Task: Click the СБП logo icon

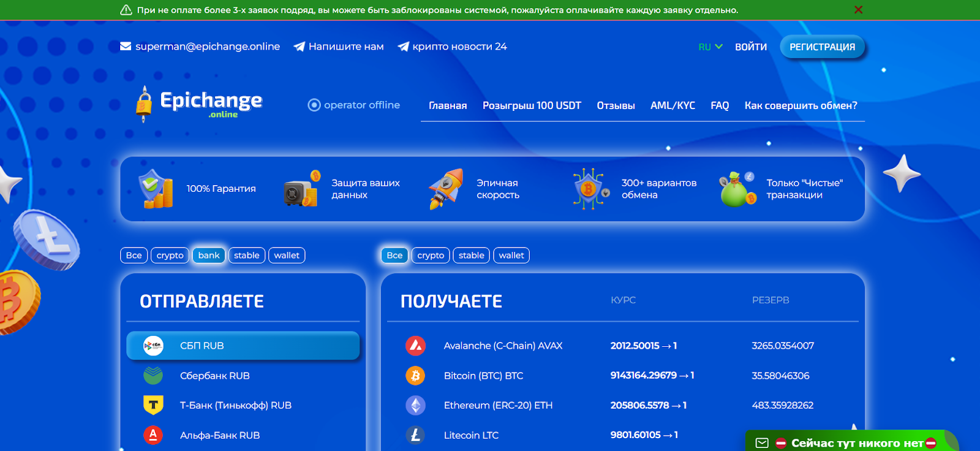Action: (153, 346)
